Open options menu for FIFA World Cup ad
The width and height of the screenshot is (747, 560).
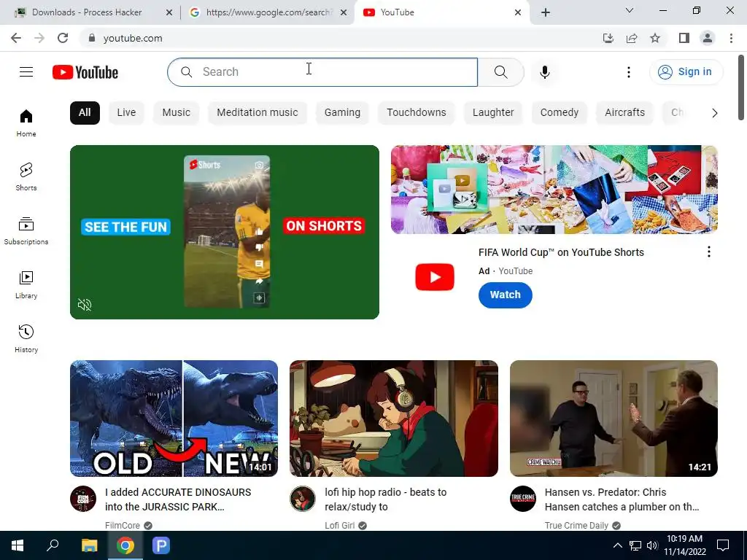709,252
